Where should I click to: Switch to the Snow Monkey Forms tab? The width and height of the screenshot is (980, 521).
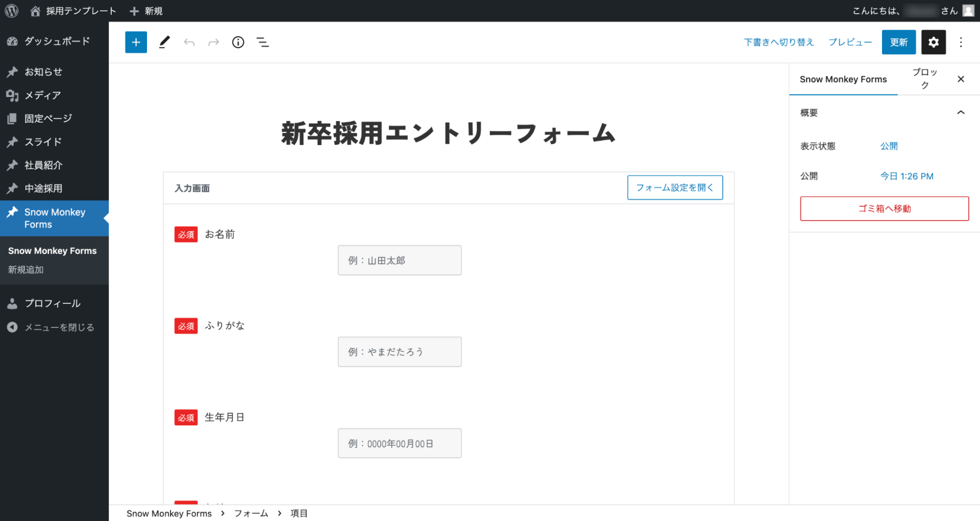point(843,79)
